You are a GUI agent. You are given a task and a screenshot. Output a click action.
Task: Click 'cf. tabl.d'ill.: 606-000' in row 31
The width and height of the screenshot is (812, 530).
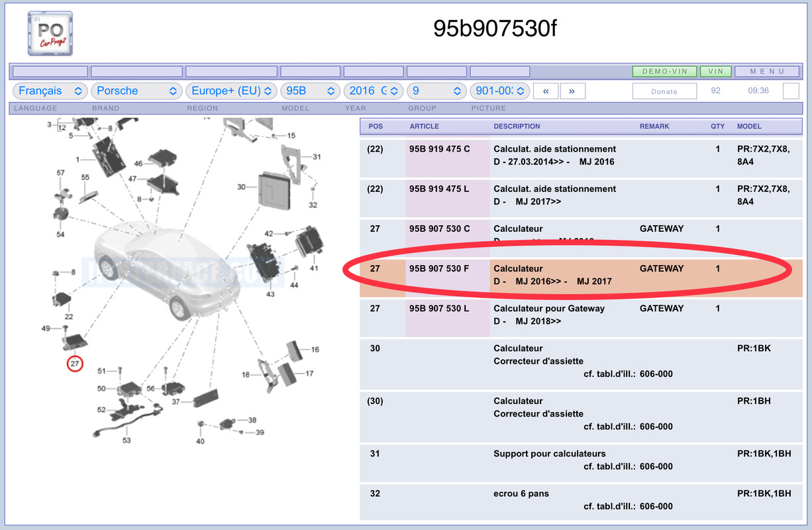coord(628,466)
